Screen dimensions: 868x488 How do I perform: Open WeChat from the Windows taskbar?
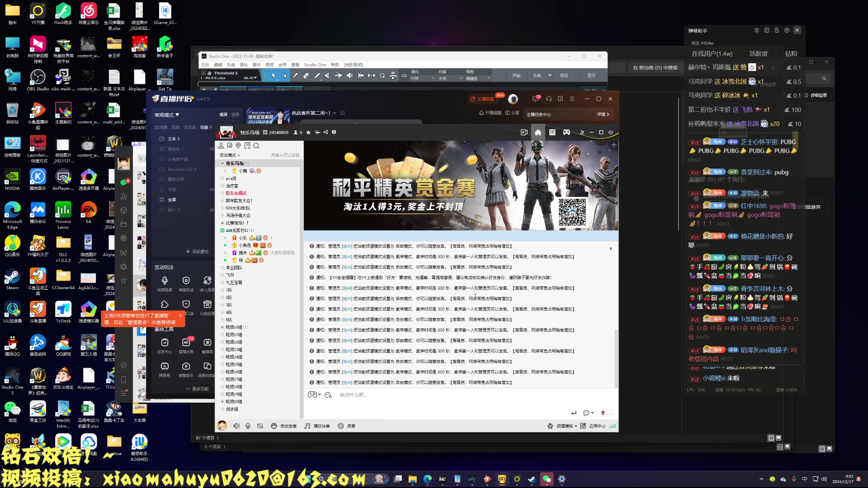pos(547,479)
